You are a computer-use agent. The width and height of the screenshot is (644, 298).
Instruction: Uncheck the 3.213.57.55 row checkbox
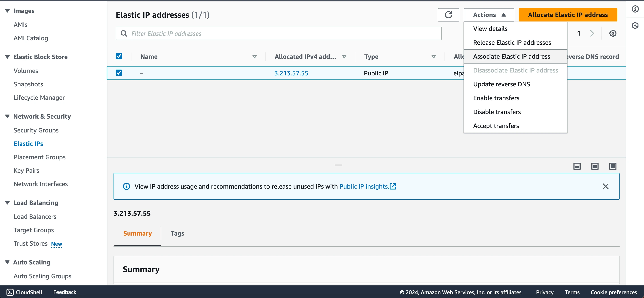pyautogui.click(x=119, y=73)
